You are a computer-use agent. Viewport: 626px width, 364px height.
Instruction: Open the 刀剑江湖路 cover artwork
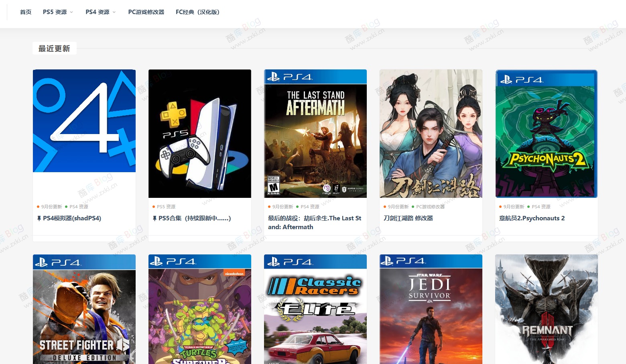click(431, 134)
